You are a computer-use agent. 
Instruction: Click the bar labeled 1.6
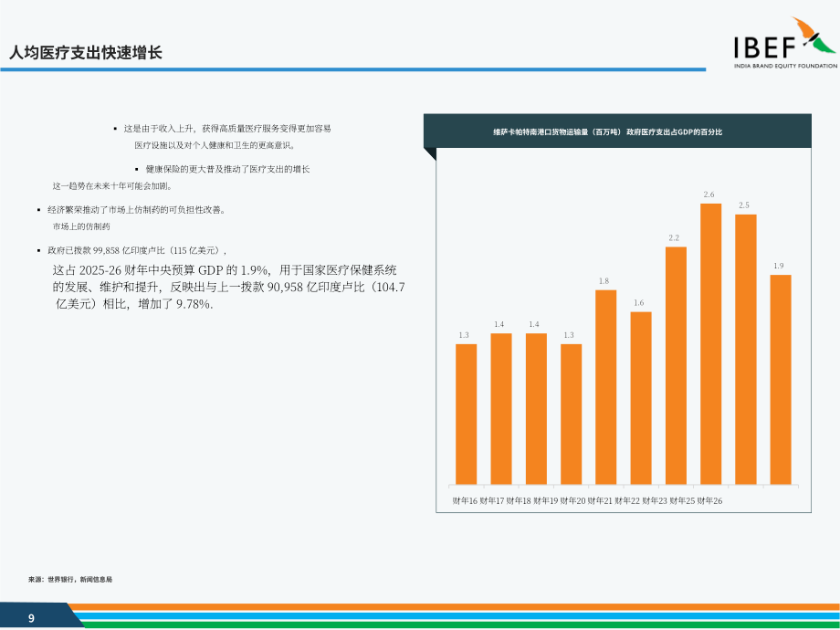[641, 398]
